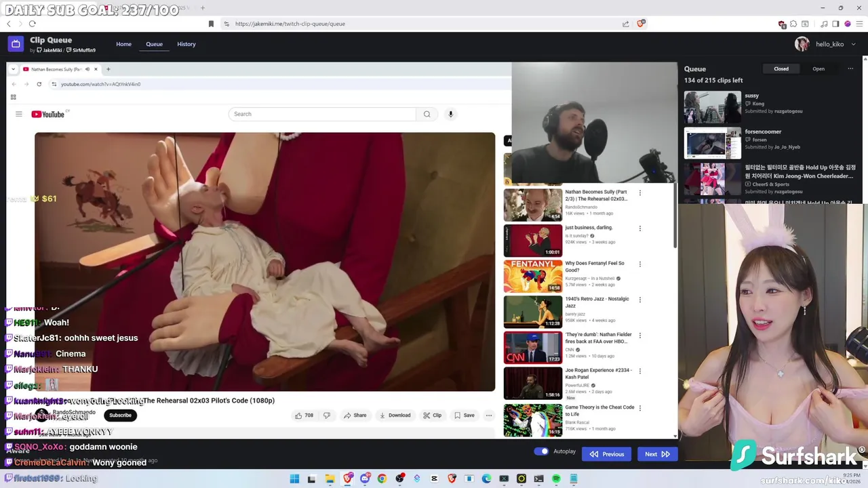Open the History tab in Clip Queue
Screen dimensions: 868x488
tap(186, 44)
